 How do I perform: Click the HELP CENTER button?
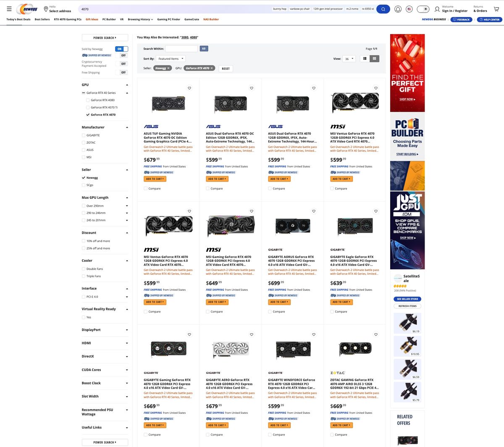(x=489, y=19)
